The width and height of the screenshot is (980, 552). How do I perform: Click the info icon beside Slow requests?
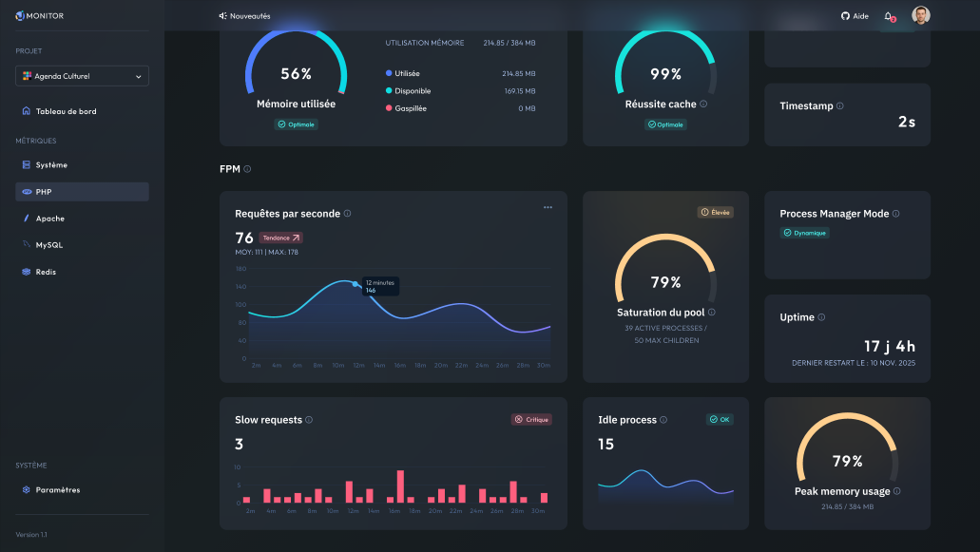(x=309, y=420)
